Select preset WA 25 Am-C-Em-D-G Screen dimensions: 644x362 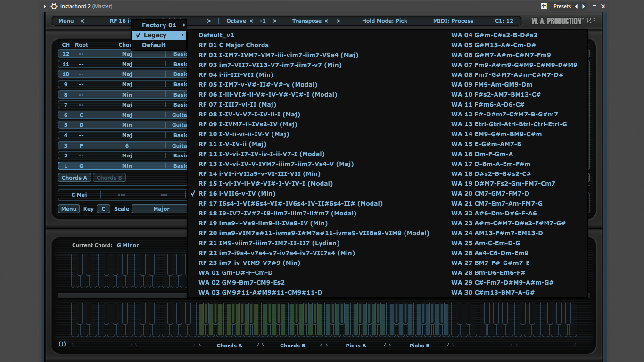(486, 243)
